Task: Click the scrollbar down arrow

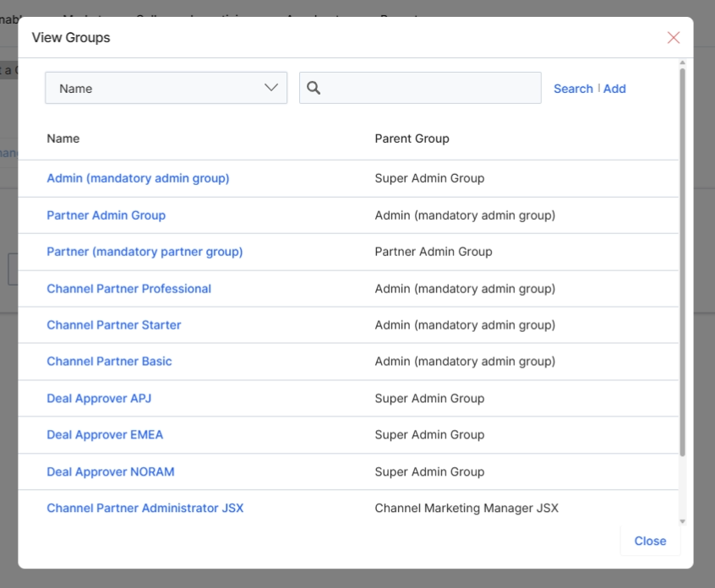Action: [x=682, y=521]
